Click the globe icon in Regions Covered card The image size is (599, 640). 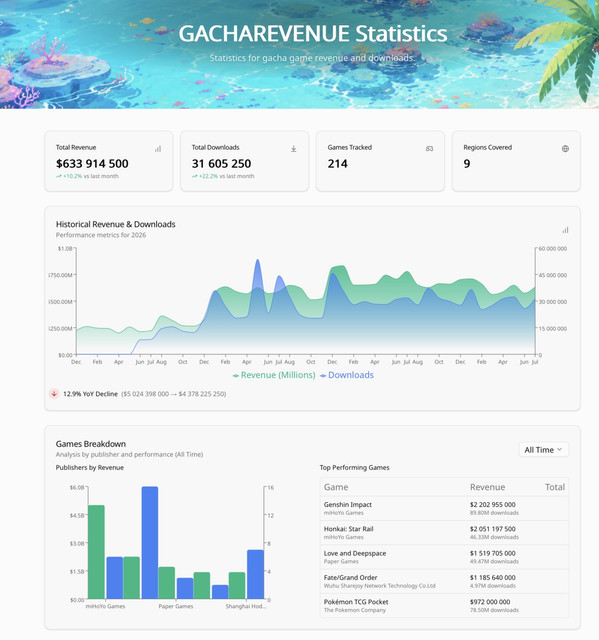tap(565, 149)
